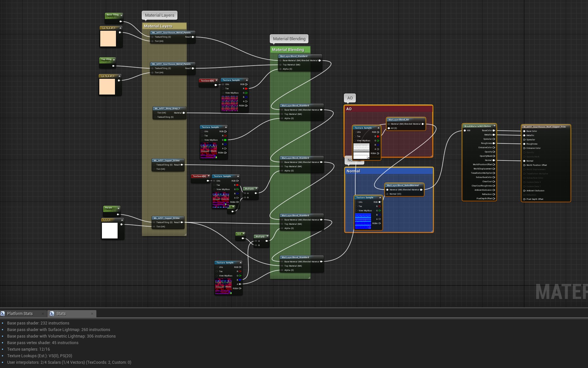Screen dimensions: 588x368
Task: Click the blue normal map texture thumbnail
Action: (x=363, y=221)
